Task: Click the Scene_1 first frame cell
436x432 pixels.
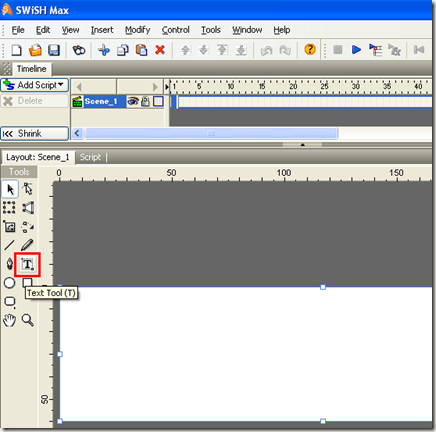Action: coord(174,102)
